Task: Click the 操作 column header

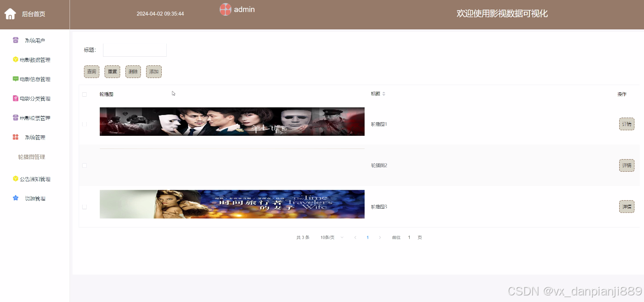Action: [622, 94]
